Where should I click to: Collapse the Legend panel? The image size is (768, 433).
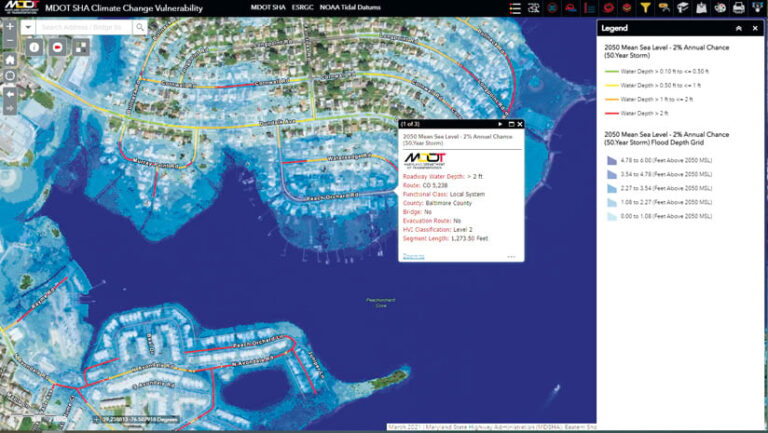pyautogui.click(x=739, y=28)
